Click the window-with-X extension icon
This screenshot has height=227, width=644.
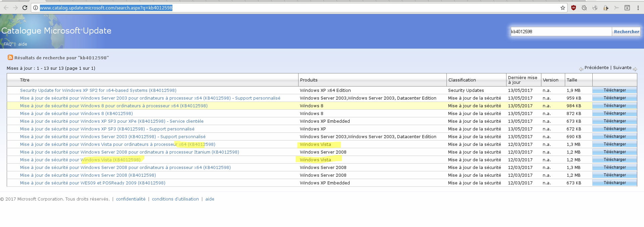coord(627,8)
